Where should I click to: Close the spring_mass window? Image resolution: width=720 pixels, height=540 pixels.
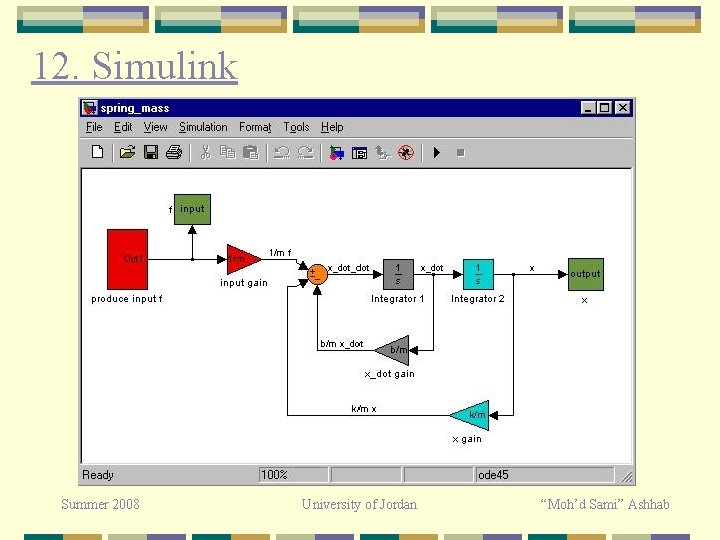(x=623, y=108)
